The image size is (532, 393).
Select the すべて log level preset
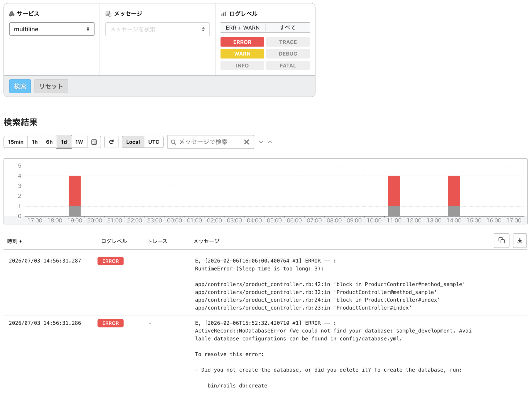point(288,28)
